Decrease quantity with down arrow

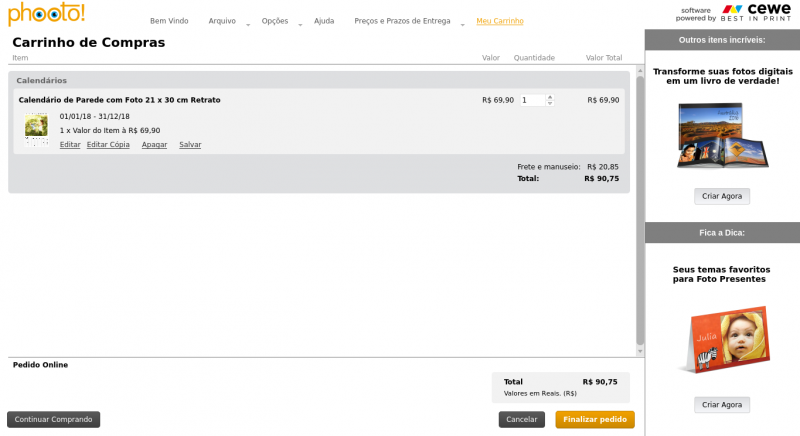[x=550, y=104]
